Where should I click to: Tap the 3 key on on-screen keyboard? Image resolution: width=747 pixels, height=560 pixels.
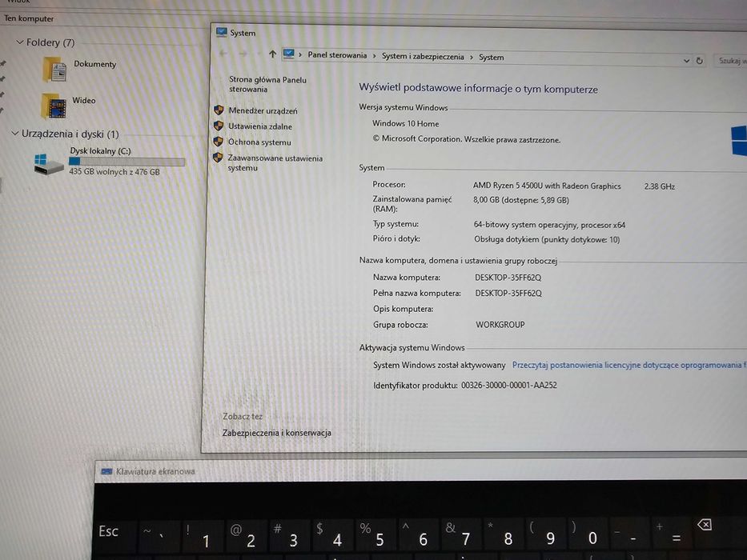[x=289, y=536]
